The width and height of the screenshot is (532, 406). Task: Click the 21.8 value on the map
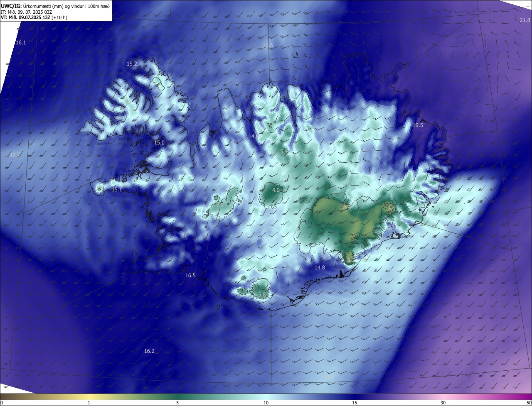pyautogui.click(x=525, y=20)
